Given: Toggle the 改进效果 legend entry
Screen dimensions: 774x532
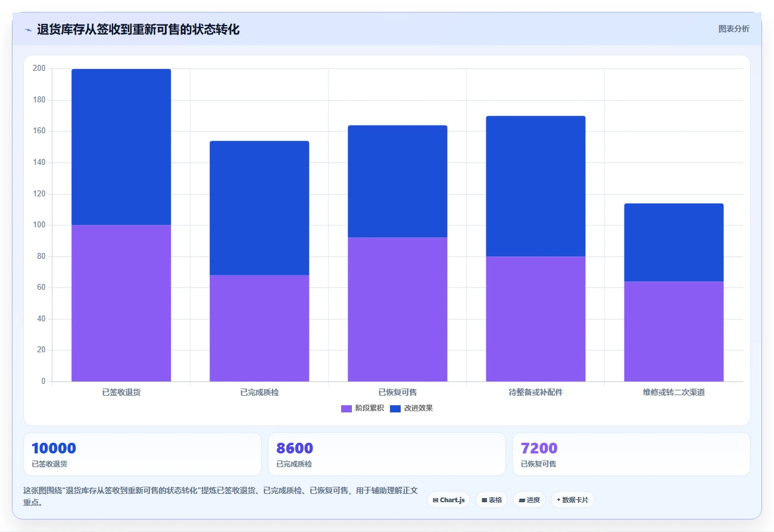Looking at the screenshot, I should 411,408.
